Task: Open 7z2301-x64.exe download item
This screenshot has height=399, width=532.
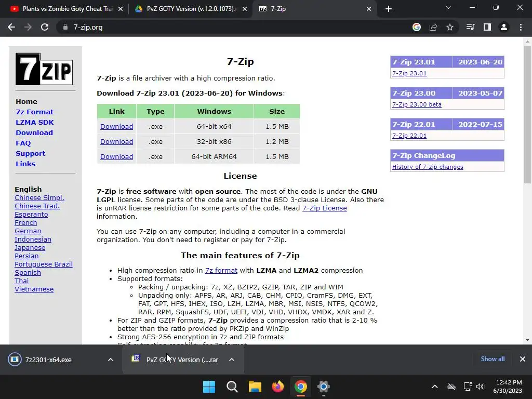Action: tap(48, 360)
